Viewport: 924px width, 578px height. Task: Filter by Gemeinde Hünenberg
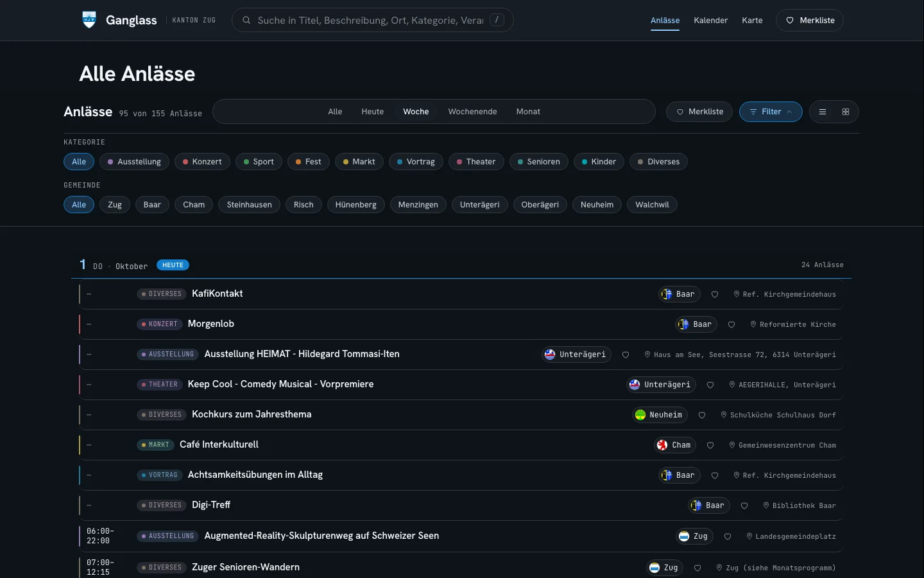[x=355, y=205]
